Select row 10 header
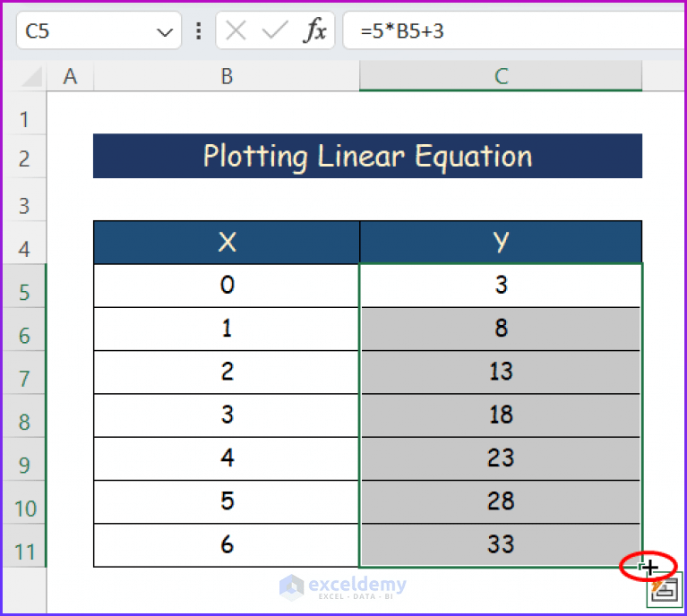The image size is (687, 616). 24,502
